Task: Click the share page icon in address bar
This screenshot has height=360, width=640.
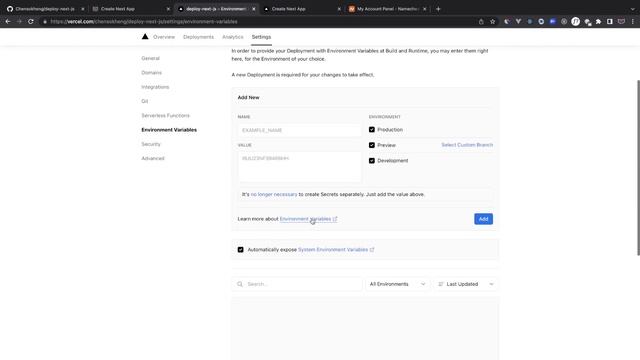Action: (481, 22)
